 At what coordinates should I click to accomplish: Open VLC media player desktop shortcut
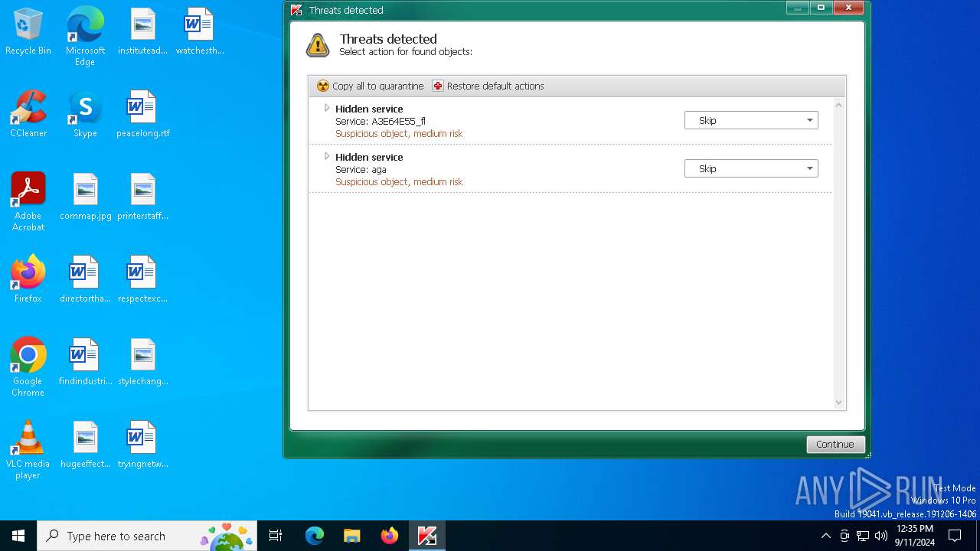point(28,450)
